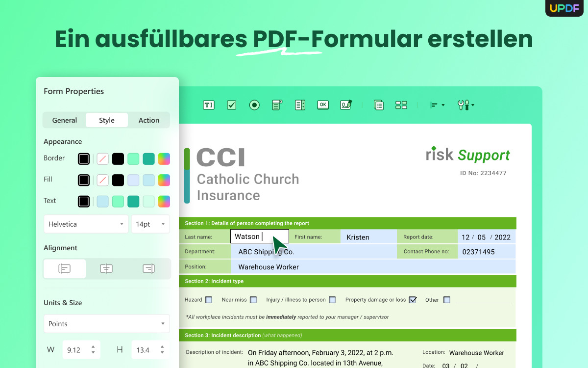
Task: Select center alignment option
Action: click(x=106, y=268)
